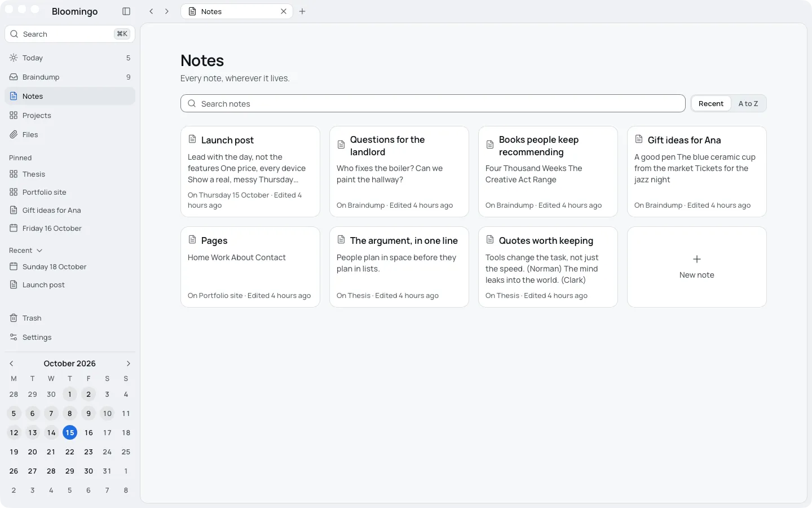Open Today in the sidebar
812x508 pixels.
[x=70, y=58]
